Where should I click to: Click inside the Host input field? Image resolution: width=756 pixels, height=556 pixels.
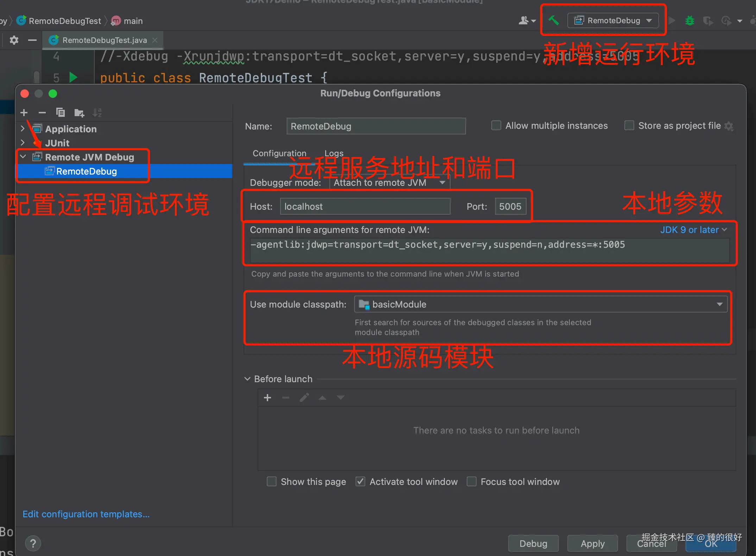(x=365, y=206)
